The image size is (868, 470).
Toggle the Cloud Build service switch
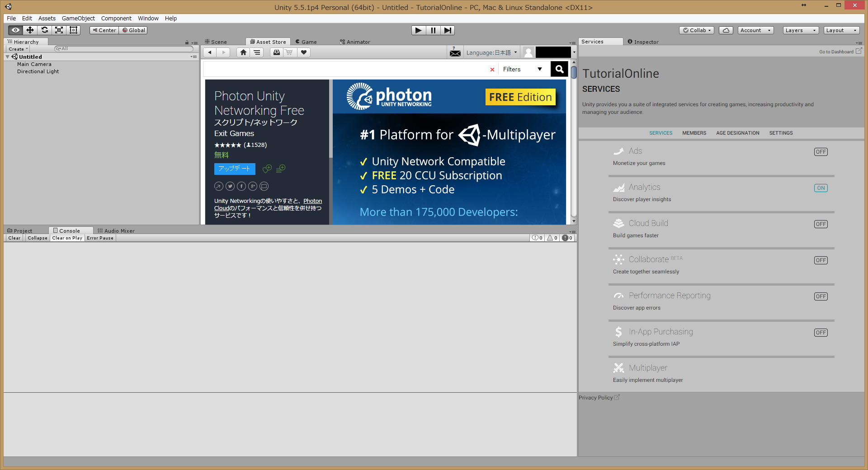pyautogui.click(x=821, y=224)
